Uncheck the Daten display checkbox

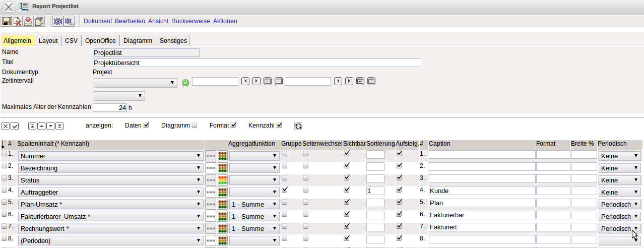click(147, 126)
